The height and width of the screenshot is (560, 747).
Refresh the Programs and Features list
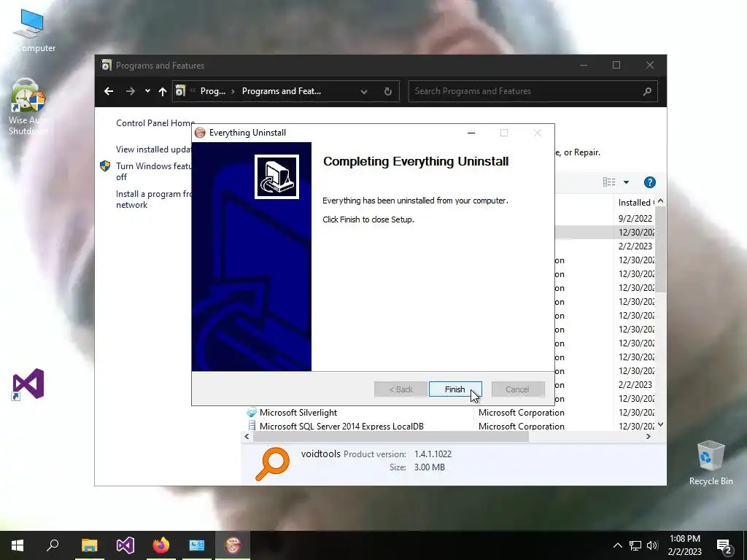[x=388, y=91]
